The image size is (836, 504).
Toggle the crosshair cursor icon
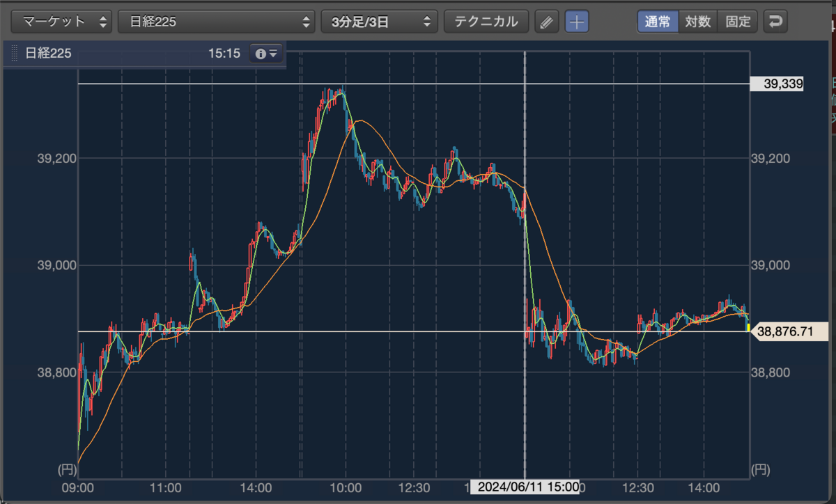pyautogui.click(x=576, y=22)
